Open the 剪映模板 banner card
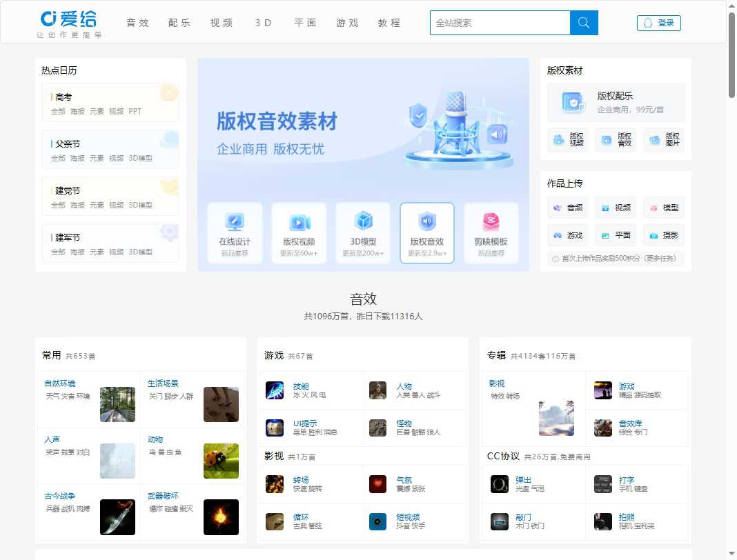 (491, 232)
